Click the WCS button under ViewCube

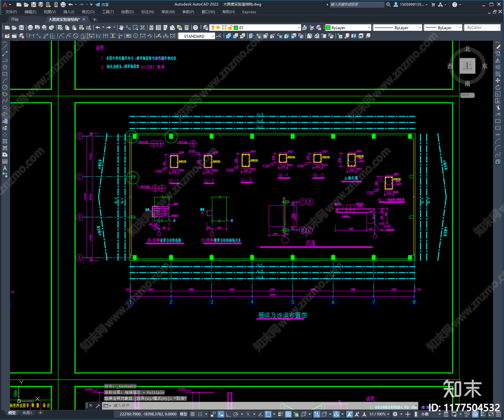point(467,95)
